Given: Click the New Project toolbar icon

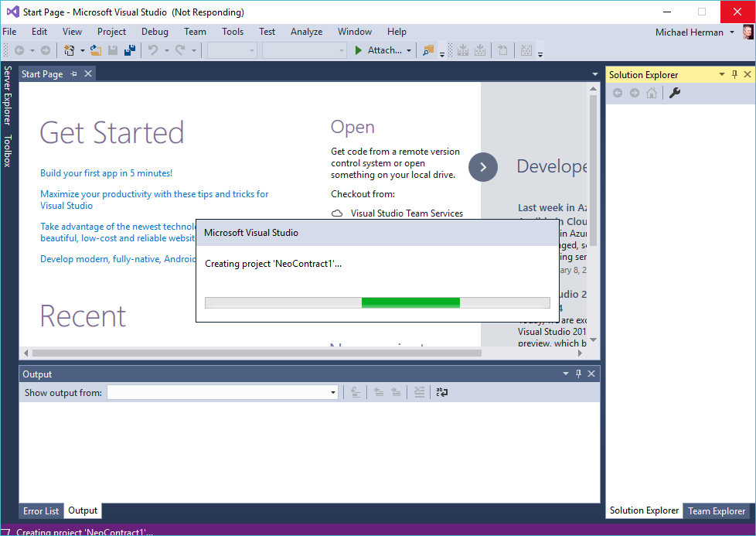Looking at the screenshot, I should 70,50.
